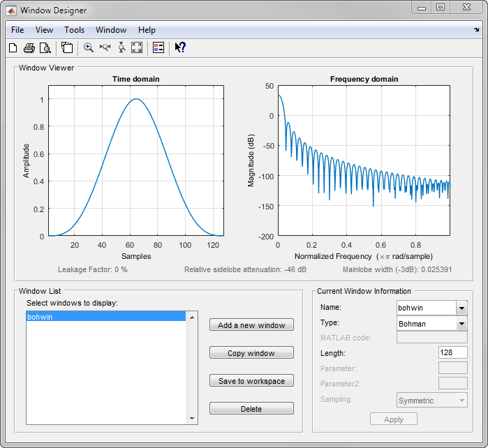The image size is (488, 448).
Task: Select the Zoom In tool
Action: coord(89,47)
